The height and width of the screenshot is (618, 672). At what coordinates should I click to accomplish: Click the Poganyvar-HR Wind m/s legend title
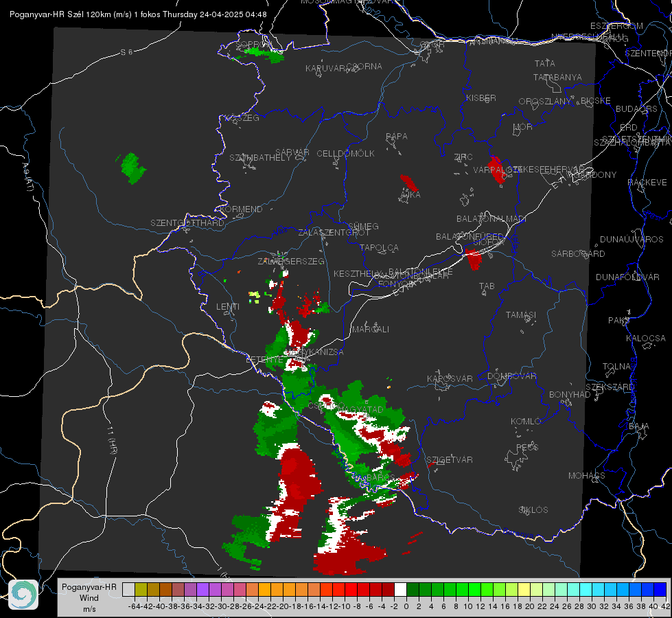pos(89,597)
